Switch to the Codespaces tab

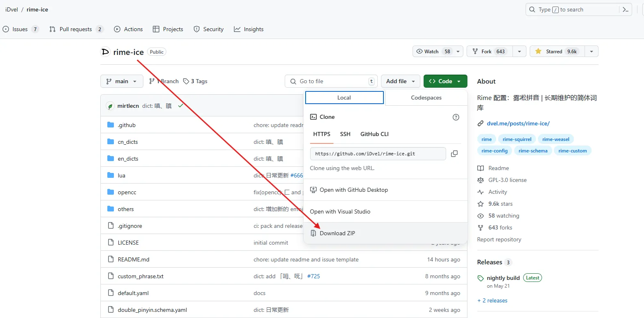[426, 98]
